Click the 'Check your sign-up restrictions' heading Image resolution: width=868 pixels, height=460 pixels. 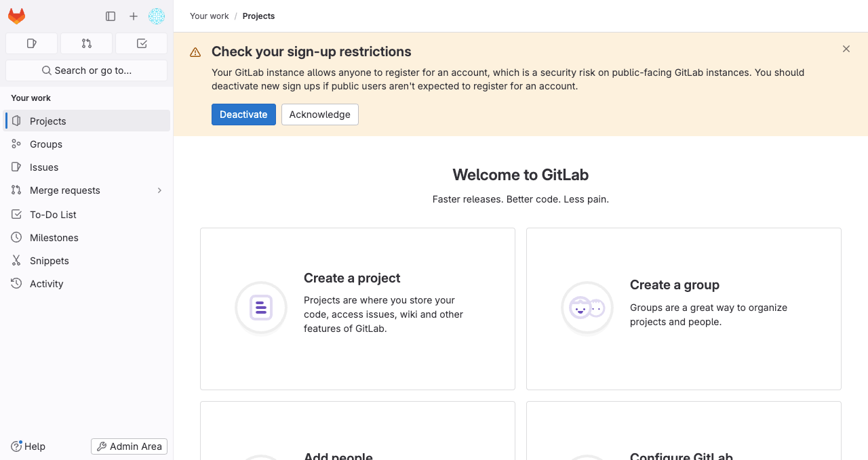point(311,51)
